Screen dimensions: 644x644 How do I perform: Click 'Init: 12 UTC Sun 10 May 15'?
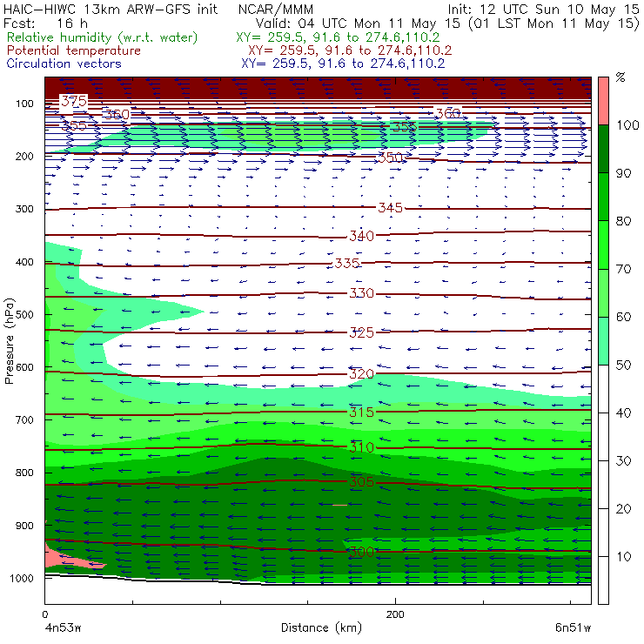click(543, 9)
